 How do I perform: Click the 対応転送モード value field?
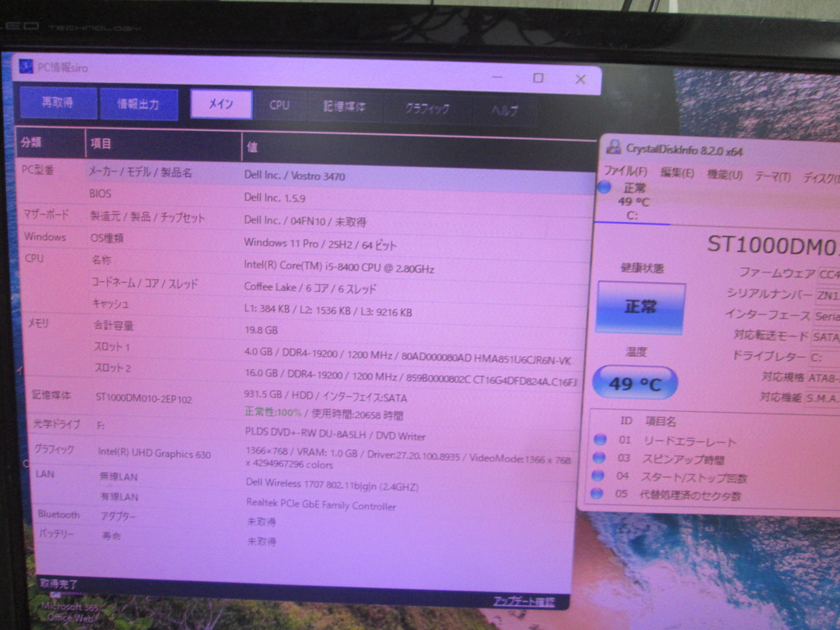pyautogui.click(x=826, y=337)
